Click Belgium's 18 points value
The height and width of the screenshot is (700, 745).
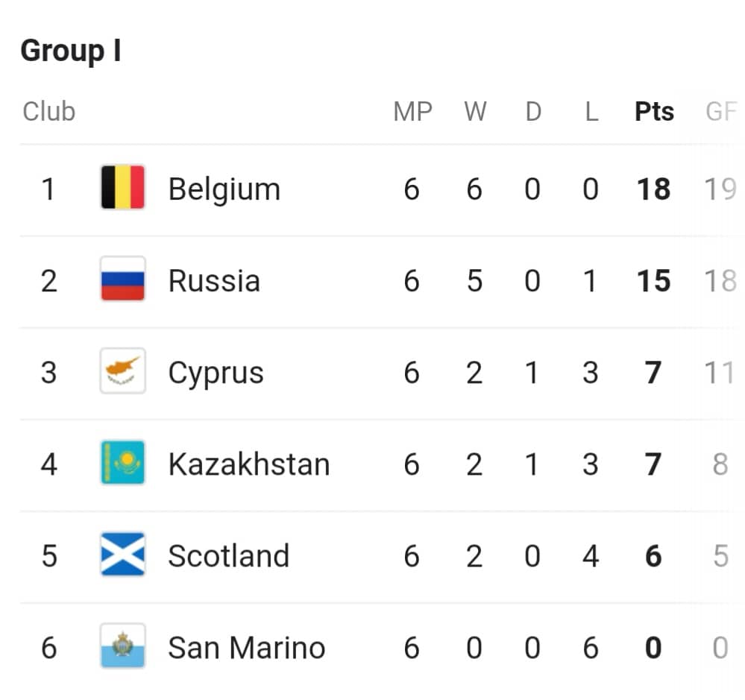(x=654, y=189)
